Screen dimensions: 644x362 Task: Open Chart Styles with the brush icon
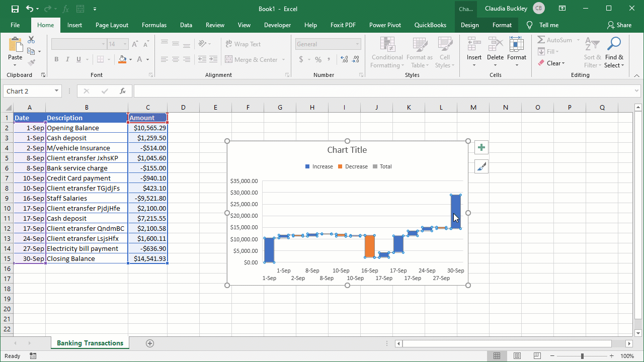tap(481, 165)
